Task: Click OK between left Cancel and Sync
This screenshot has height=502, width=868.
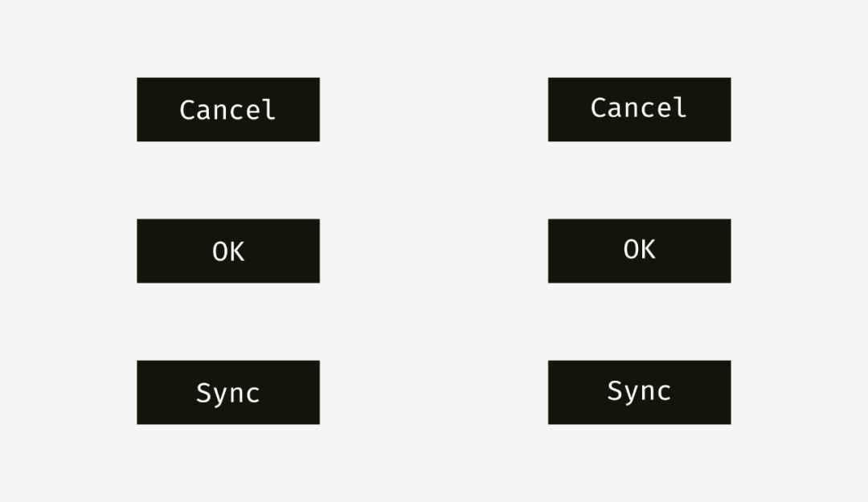Action: [228, 251]
